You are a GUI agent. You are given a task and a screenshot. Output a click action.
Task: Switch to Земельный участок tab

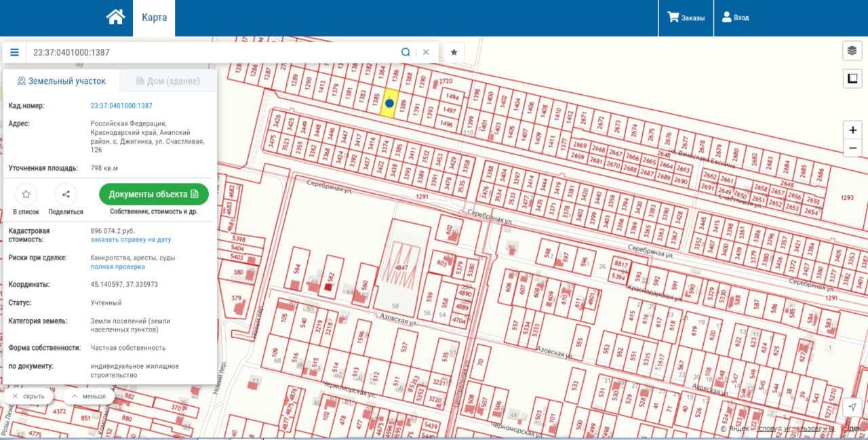(62, 81)
